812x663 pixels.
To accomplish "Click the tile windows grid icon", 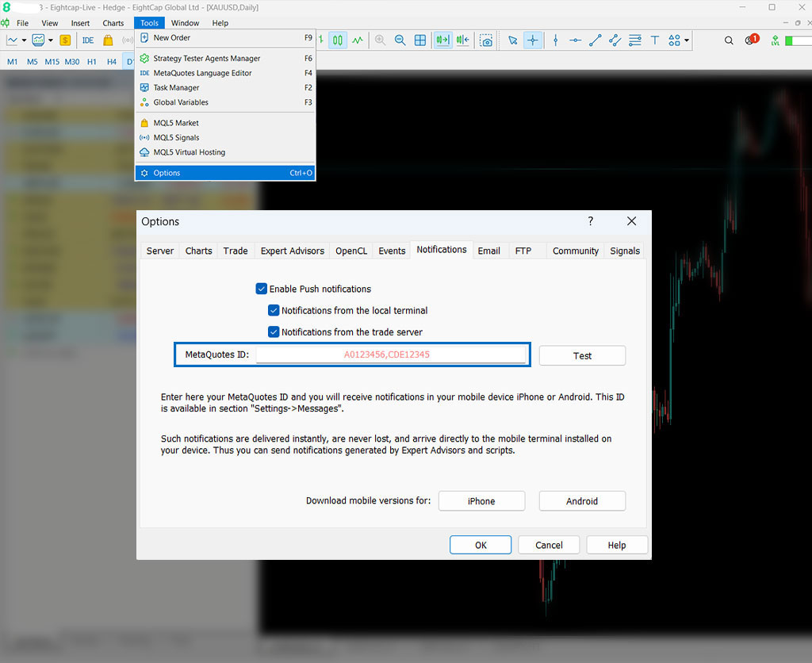I will pos(420,40).
